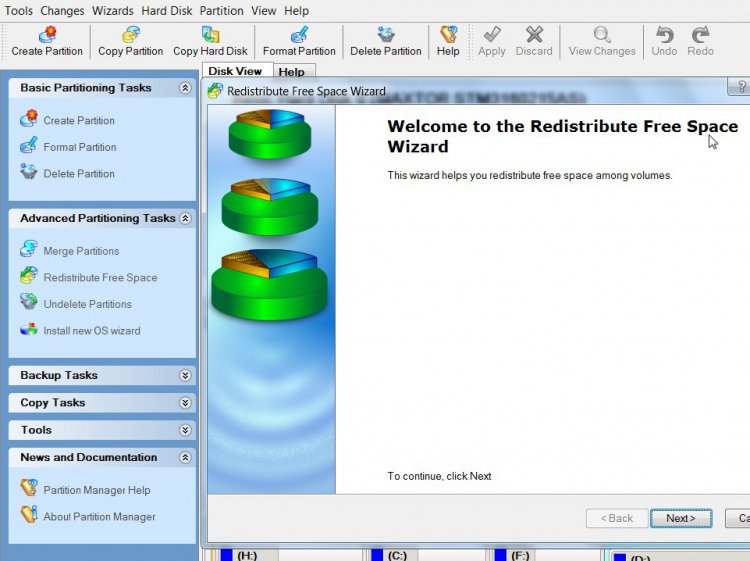The height and width of the screenshot is (561, 750).
Task: Open the Undelete Partitions link
Action: click(88, 304)
